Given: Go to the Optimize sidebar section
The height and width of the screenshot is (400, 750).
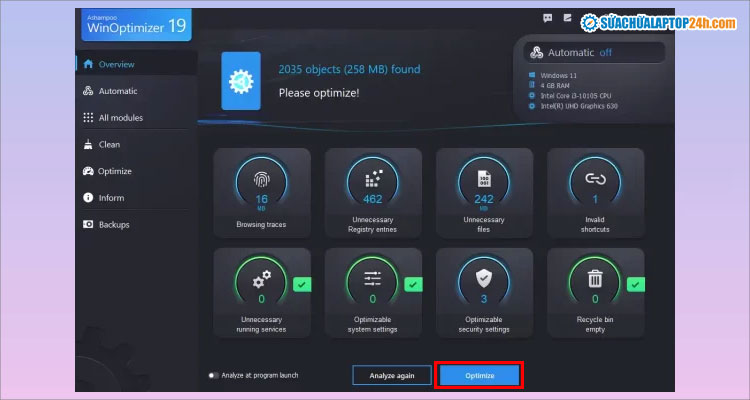Looking at the screenshot, I should pyautogui.click(x=136, y=171).
